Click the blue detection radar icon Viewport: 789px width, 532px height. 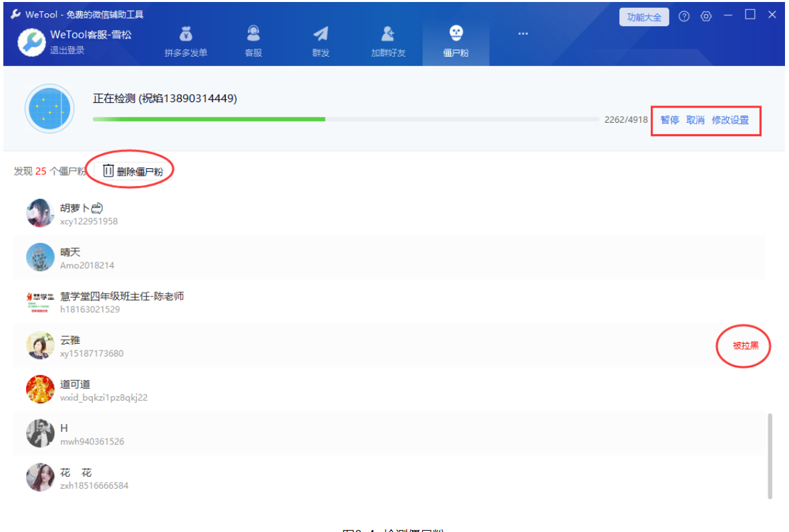(x=49, y=109)
